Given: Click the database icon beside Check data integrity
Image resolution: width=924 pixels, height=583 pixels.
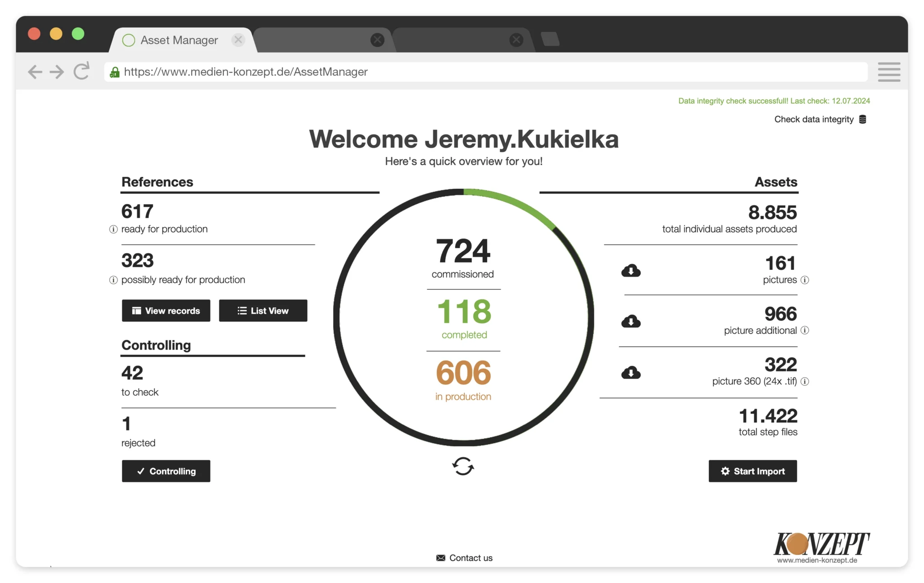Looking at the screenshot, I should 862,119.
